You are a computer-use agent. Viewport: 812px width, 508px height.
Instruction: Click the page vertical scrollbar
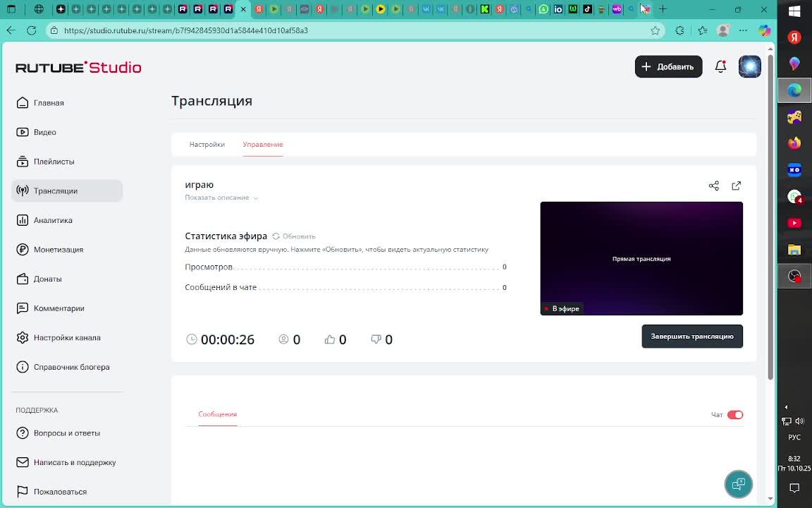coord(770,212)
